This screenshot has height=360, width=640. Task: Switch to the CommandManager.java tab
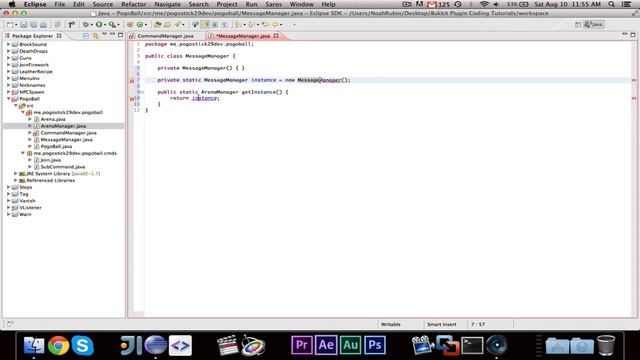[x=165, y=36]
